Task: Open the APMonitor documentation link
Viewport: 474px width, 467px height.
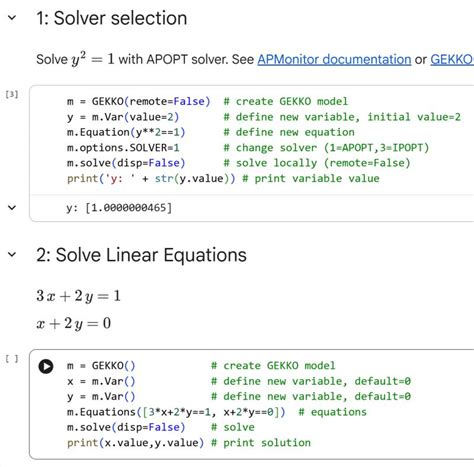Action: (x=334, y=59)
